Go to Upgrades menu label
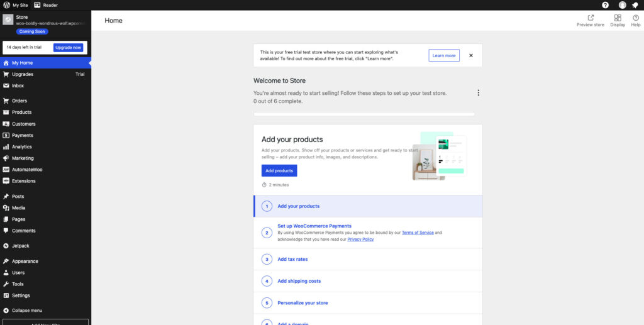 (23, 74)
